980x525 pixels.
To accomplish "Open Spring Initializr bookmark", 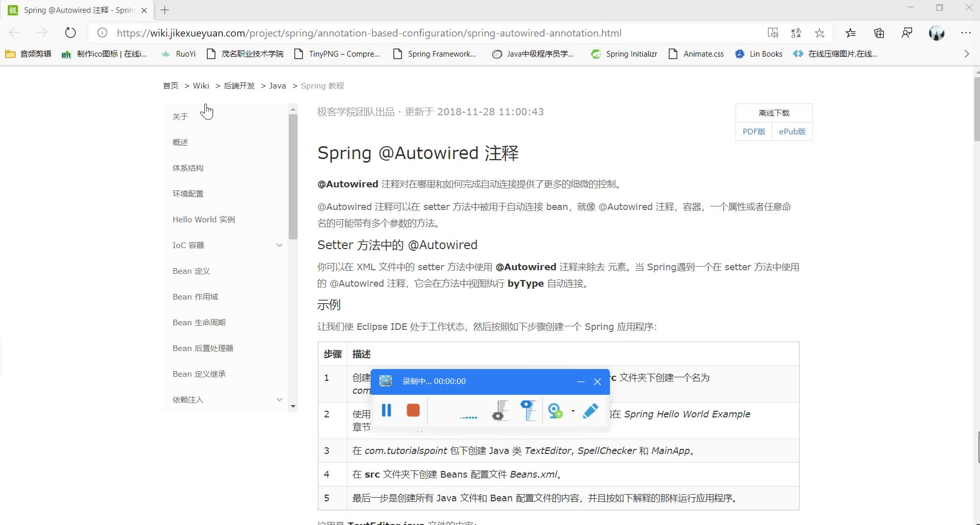I will (x=624, y=54).
